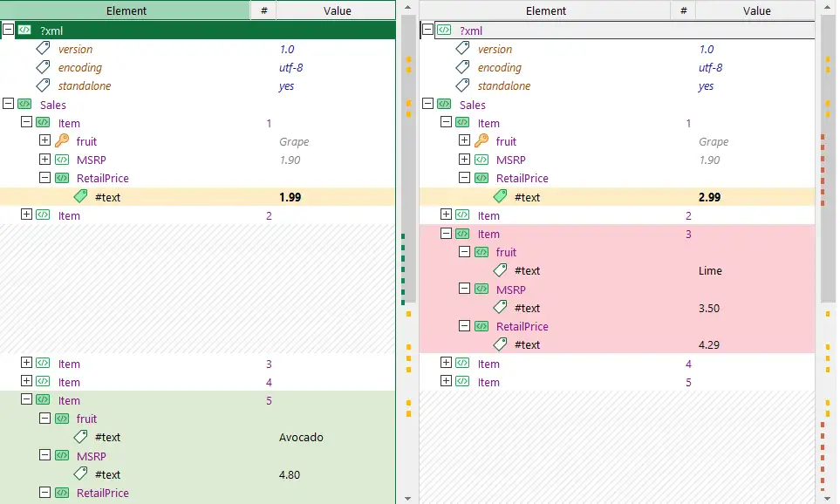Screen dimensions: 840x504
Task: Click the Value column header in left pane
Action: 336,10
